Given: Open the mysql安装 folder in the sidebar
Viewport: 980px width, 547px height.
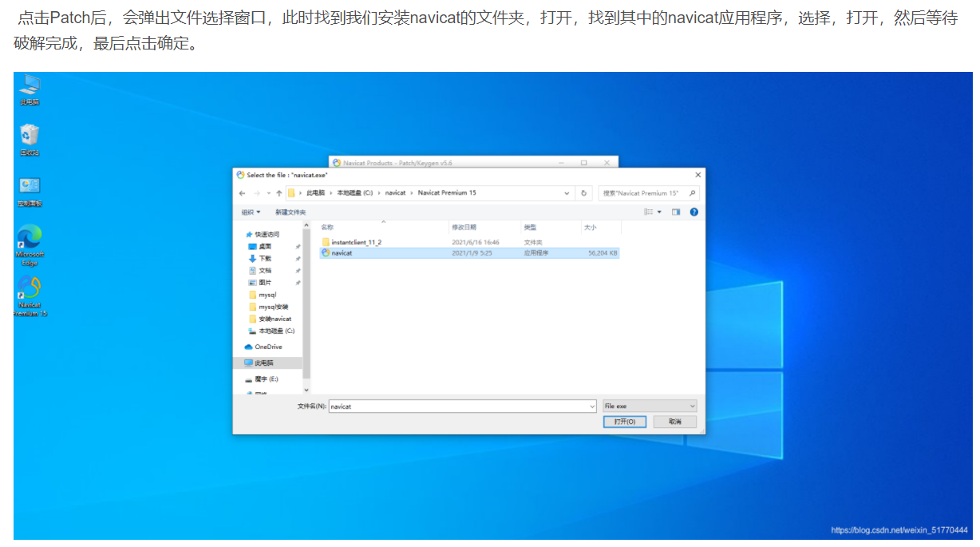Looking at the screenshot, I should coord(269,307).
